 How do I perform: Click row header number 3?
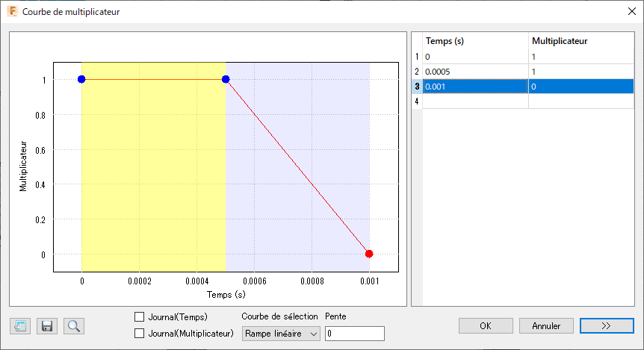click(x=417, y=86)
